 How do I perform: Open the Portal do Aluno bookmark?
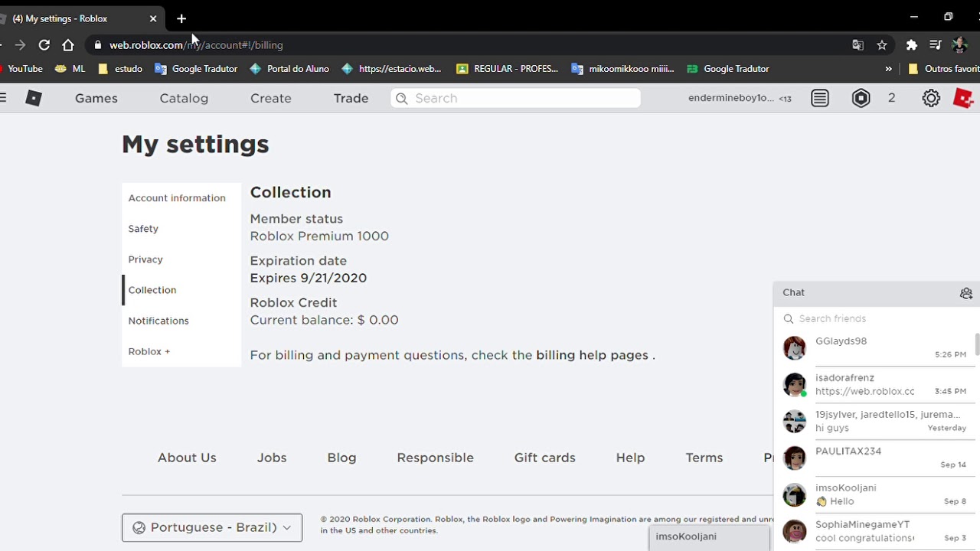[x=289, y=69]
